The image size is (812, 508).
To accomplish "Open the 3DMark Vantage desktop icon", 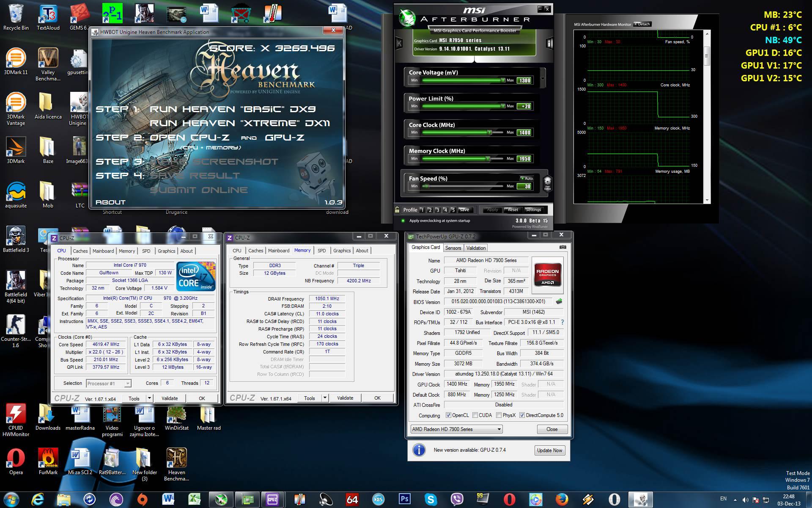I will (x=16, y=109).
